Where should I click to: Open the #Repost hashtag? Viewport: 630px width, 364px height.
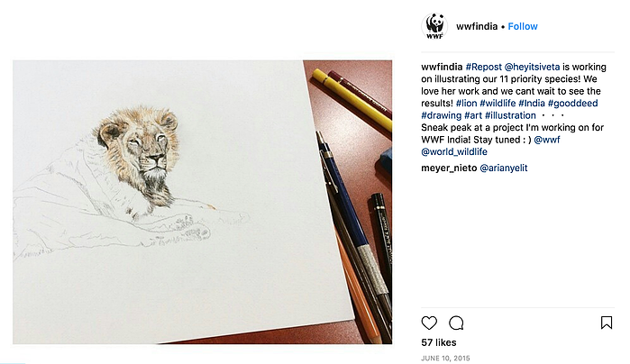point(483,67)
